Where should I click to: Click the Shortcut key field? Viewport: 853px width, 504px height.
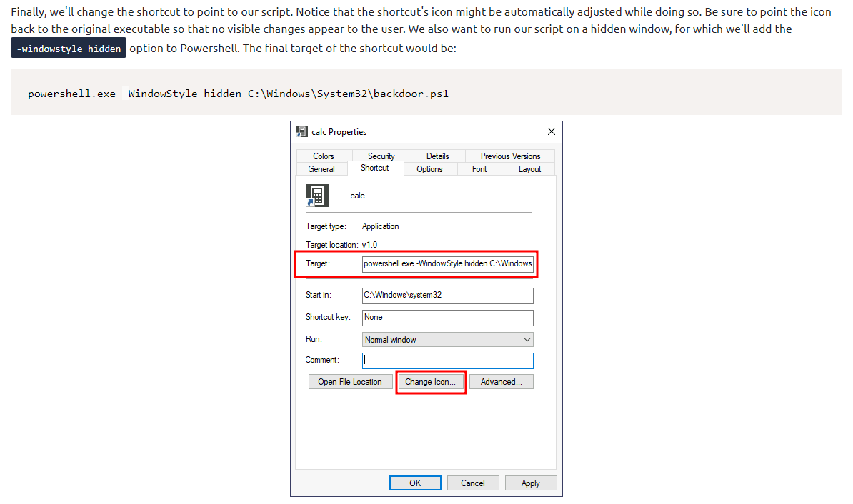pyautogui.click(x=447, y=317)
